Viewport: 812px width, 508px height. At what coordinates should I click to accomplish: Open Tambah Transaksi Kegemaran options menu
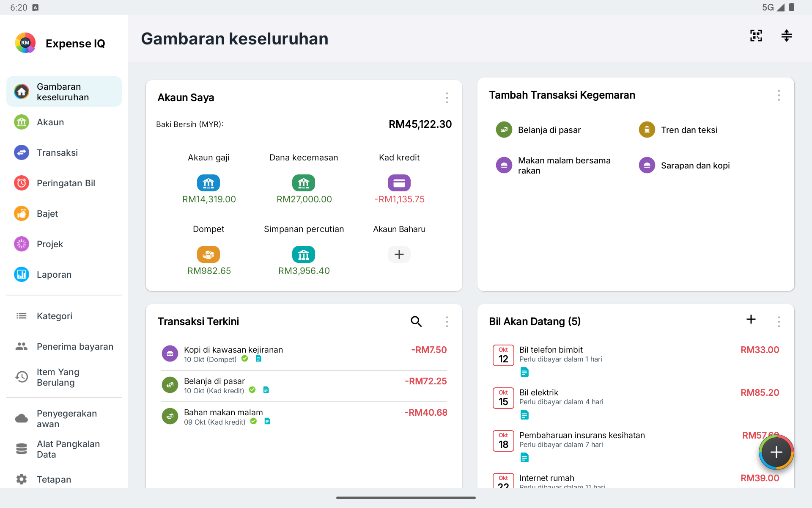(779, 95)
